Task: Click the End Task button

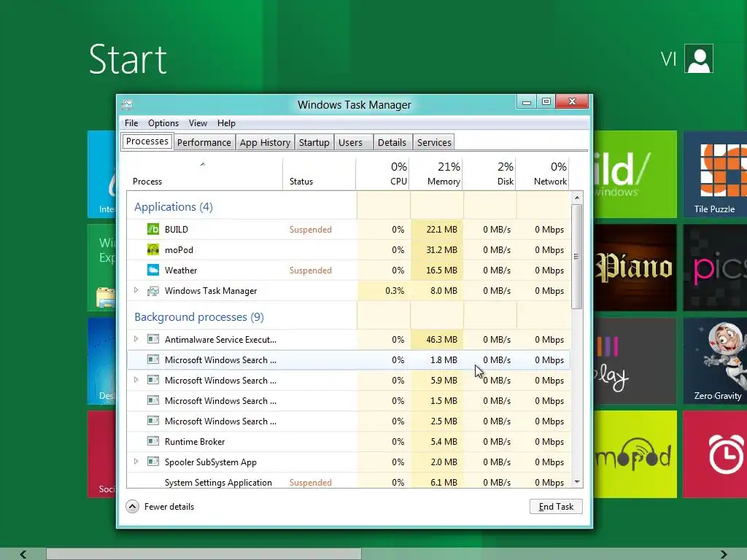Action: click(556, 507)
